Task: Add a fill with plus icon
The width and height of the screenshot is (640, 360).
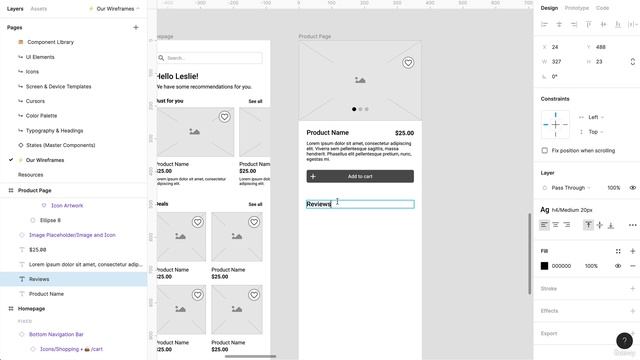Action: tap(633, 251)
